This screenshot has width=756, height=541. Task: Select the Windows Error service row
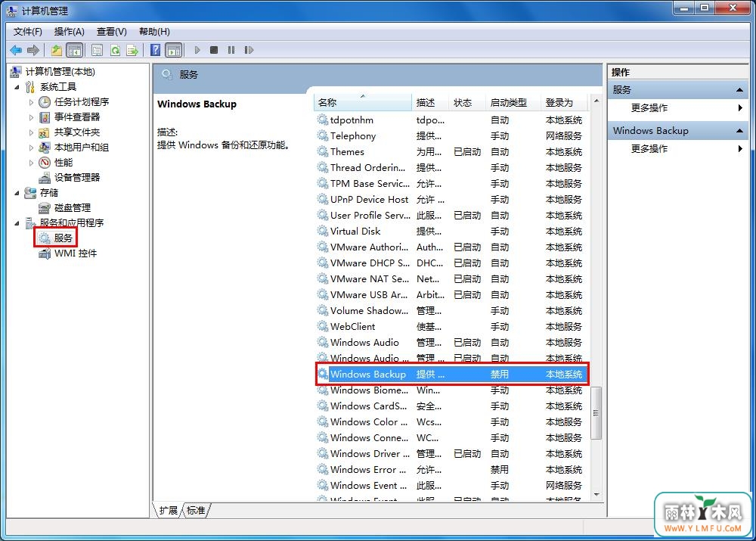point(452,470)
